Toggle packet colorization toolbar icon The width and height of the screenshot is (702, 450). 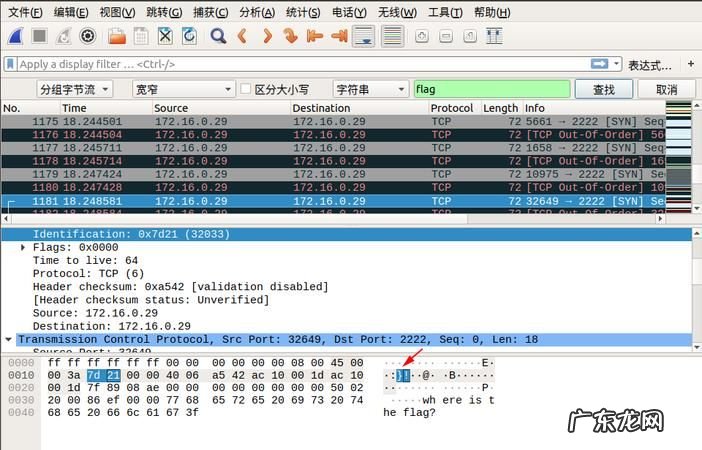[393, 36]
